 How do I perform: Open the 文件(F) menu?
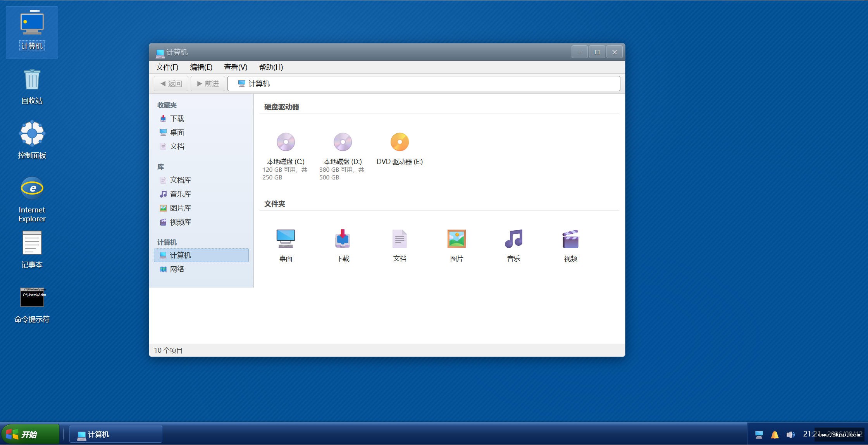[167, 67]
